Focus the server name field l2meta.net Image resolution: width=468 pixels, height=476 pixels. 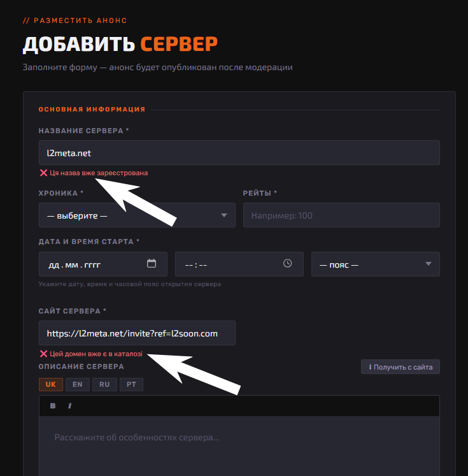click(x=239, y=153)
